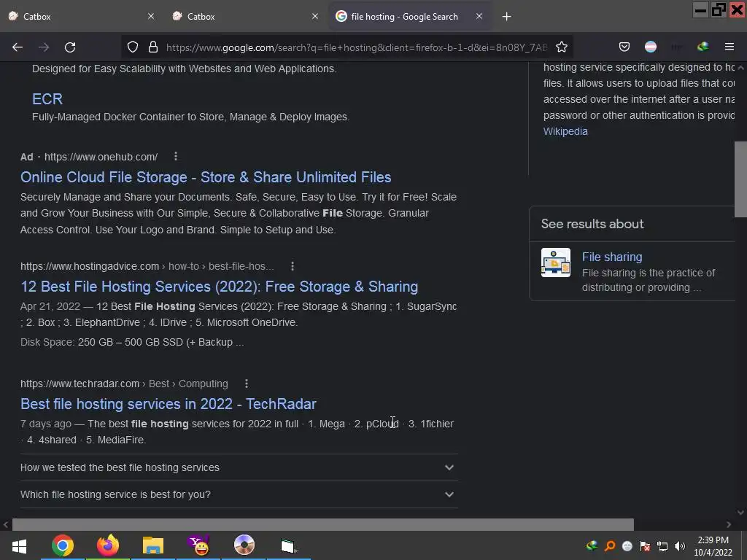Close the first Catbox tab

151,16
